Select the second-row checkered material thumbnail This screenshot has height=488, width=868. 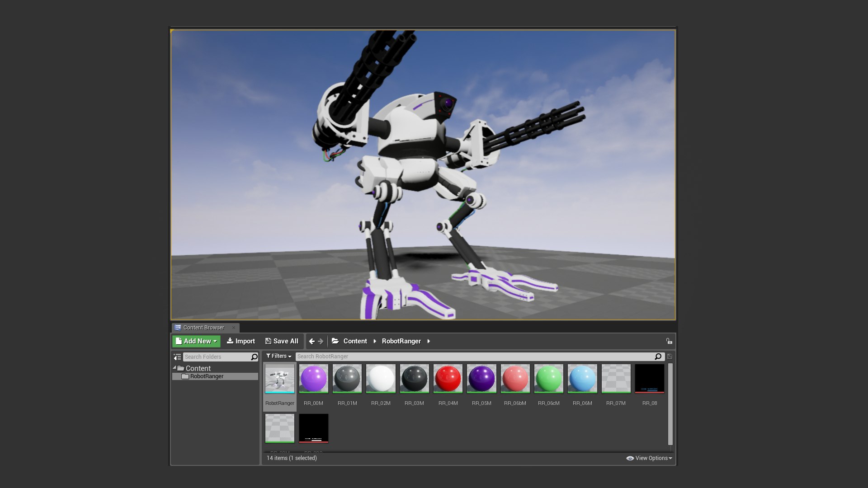click(280, 428)
